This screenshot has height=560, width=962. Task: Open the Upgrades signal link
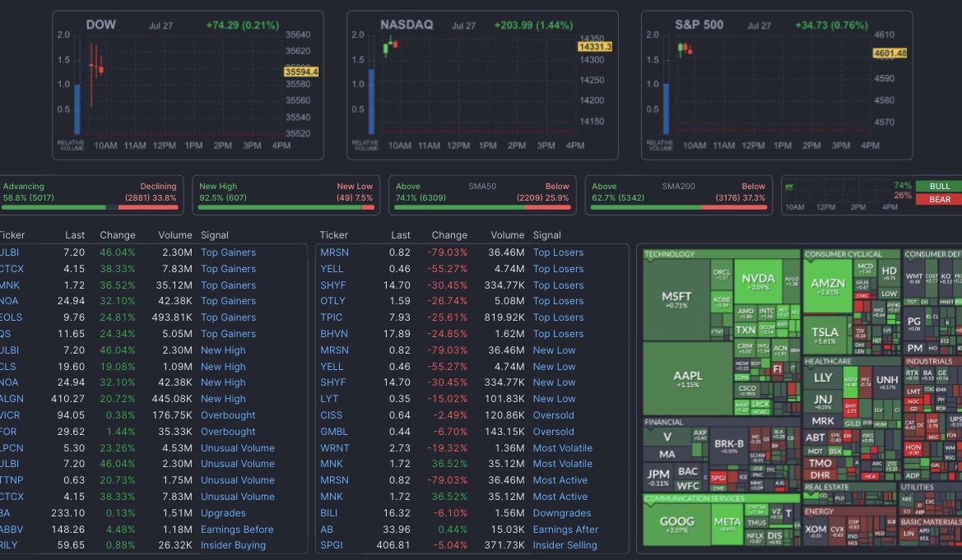[223, 513]
